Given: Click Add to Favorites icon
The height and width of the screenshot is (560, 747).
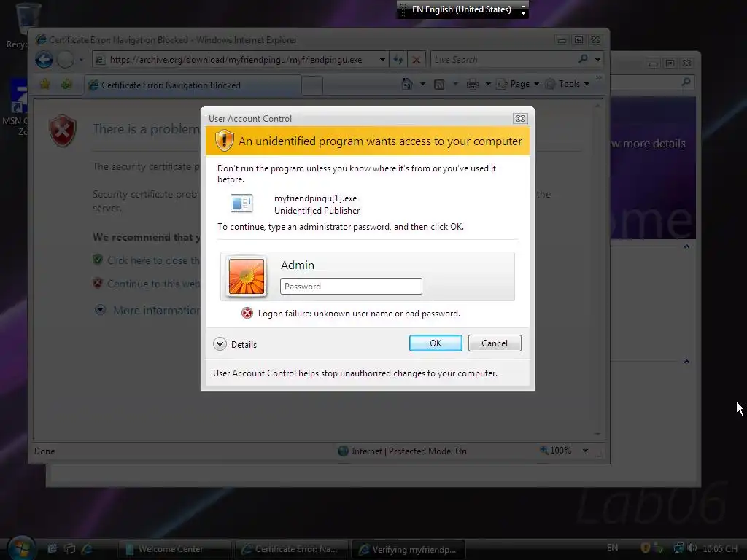Looking at the screenshot, I should [x=66, y=85].
